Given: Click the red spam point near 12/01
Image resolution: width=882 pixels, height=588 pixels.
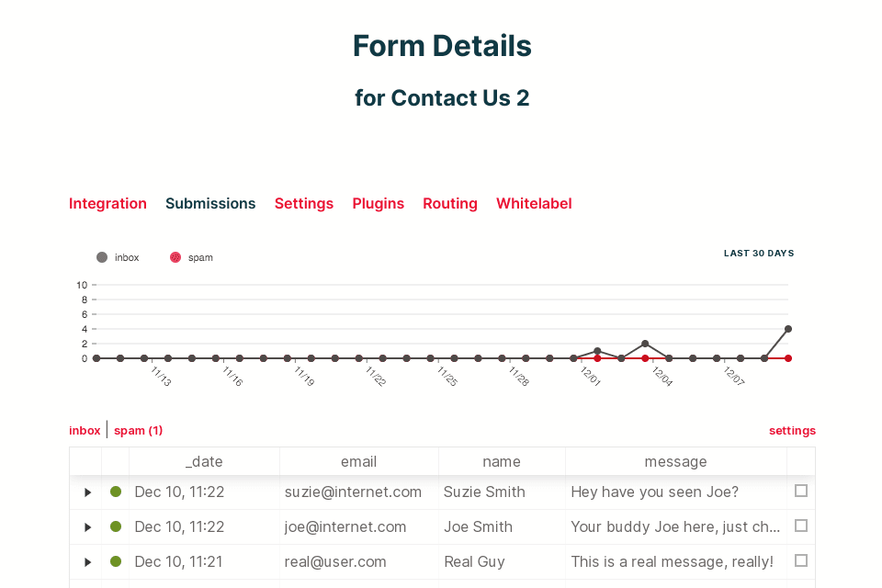Looking at the screenshot, I should tap(597, 358).
